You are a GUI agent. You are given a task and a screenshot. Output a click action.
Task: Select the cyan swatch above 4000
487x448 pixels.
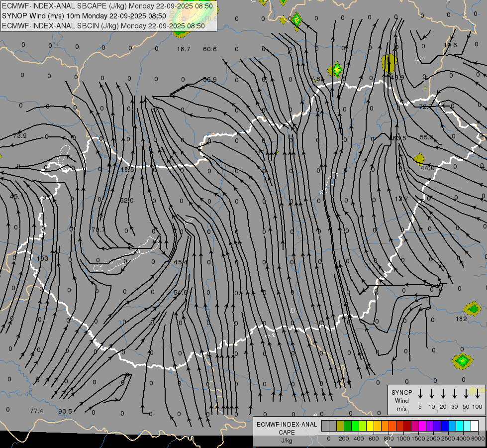point(459,426)
